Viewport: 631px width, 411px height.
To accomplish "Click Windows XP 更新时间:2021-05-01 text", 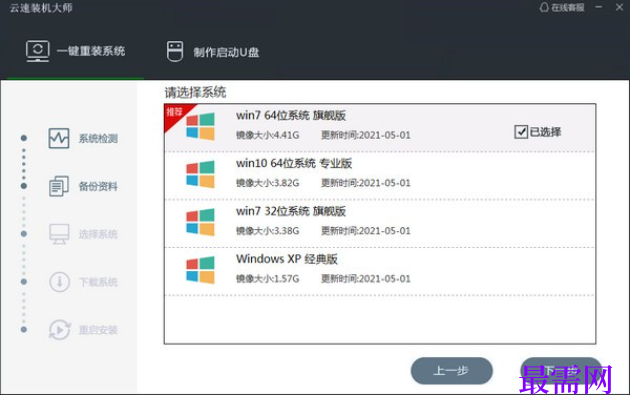I will click(366, 279).
